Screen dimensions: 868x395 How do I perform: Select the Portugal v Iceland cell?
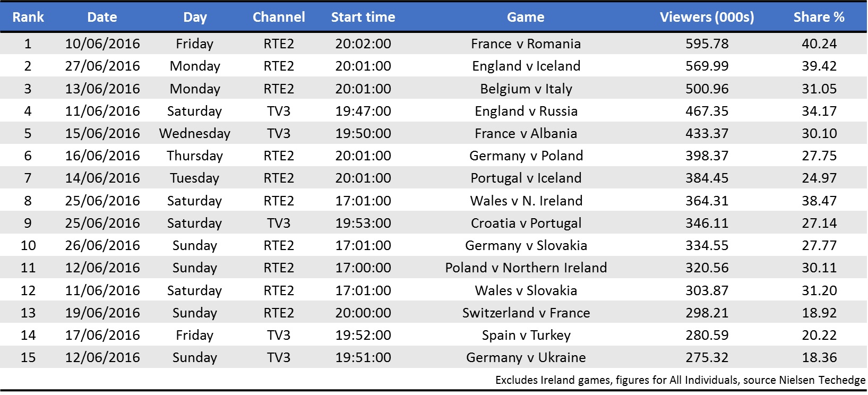(x=526, y=178)
